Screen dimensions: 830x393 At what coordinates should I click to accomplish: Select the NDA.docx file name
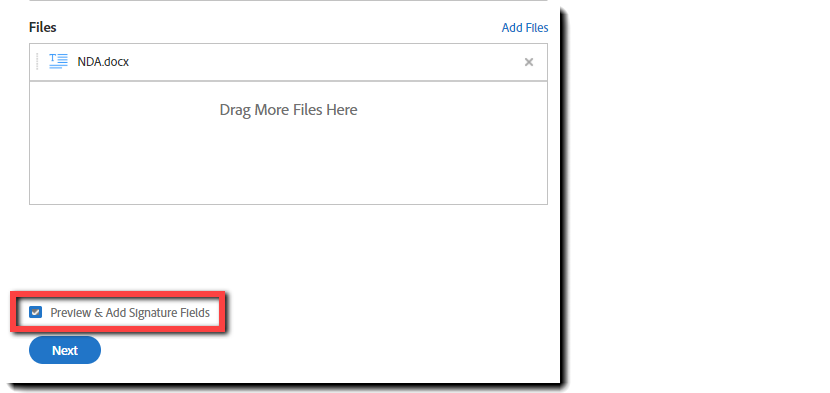coord(103,62)
